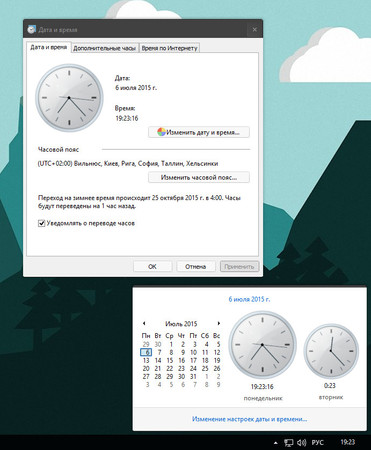Screen dimensions: 371x450
Task: Go to next month arrow in calendar
Action: point(219,323)
